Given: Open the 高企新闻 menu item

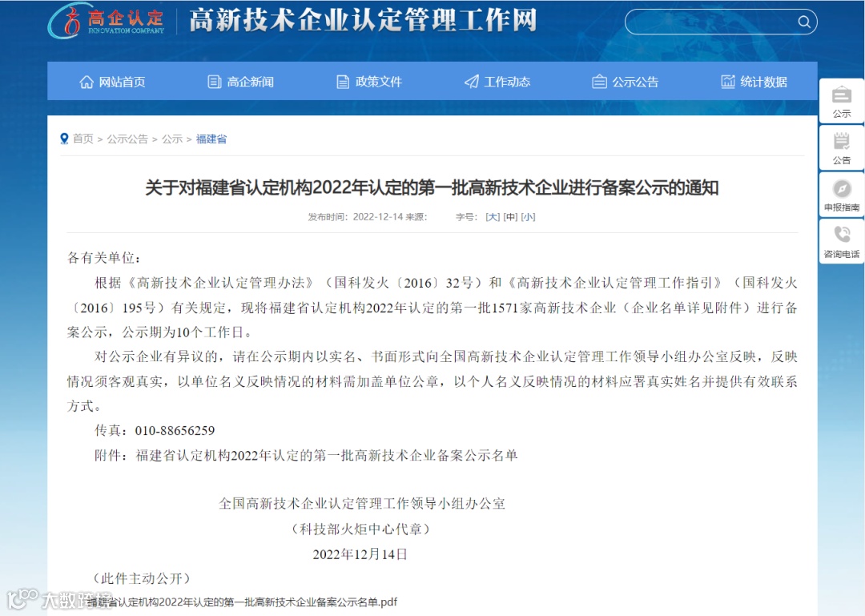Looking at the screenshot, I should [251, 83].
